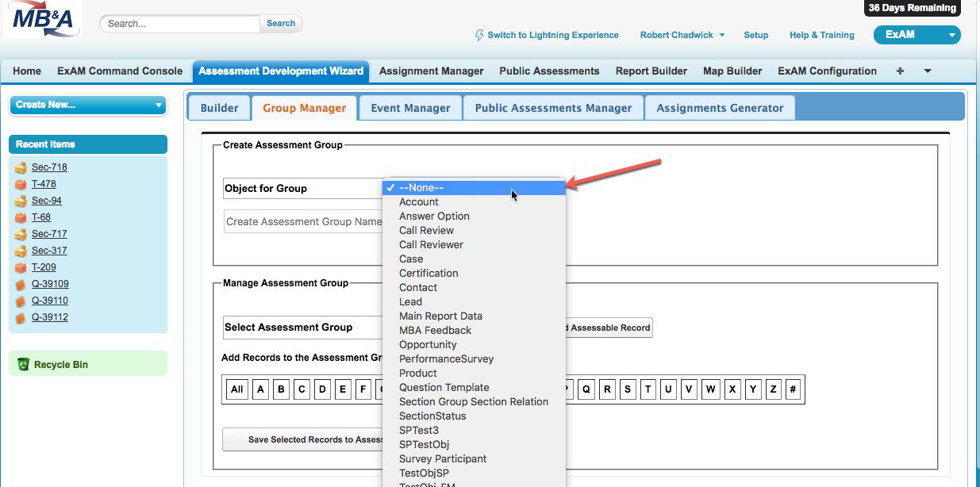Click the Recycle Bin icon
The width and height of the screenshot is (980, 487).
[24, 365]
